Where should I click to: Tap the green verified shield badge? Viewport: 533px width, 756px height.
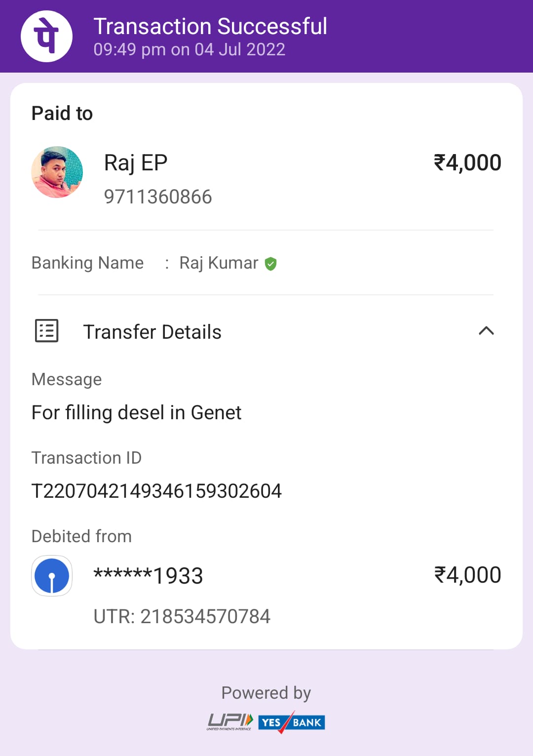(270, 264)
